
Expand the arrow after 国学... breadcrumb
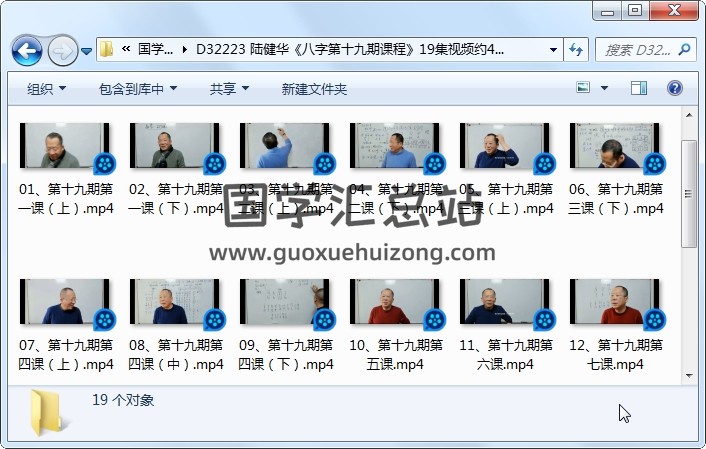[185, 49]
